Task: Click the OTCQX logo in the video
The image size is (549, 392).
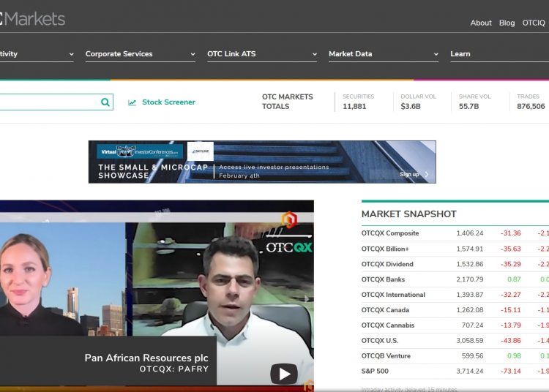Action: 289,247
